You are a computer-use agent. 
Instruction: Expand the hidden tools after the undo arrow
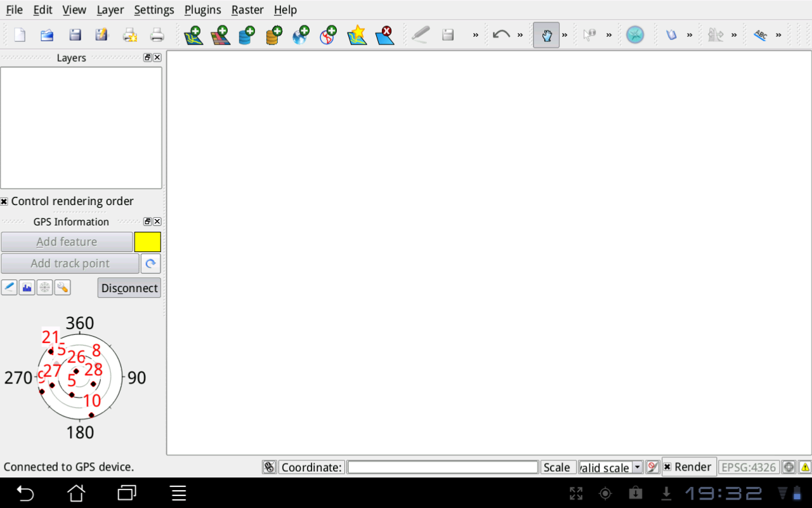pyautogui.click(x=520, y=35)
